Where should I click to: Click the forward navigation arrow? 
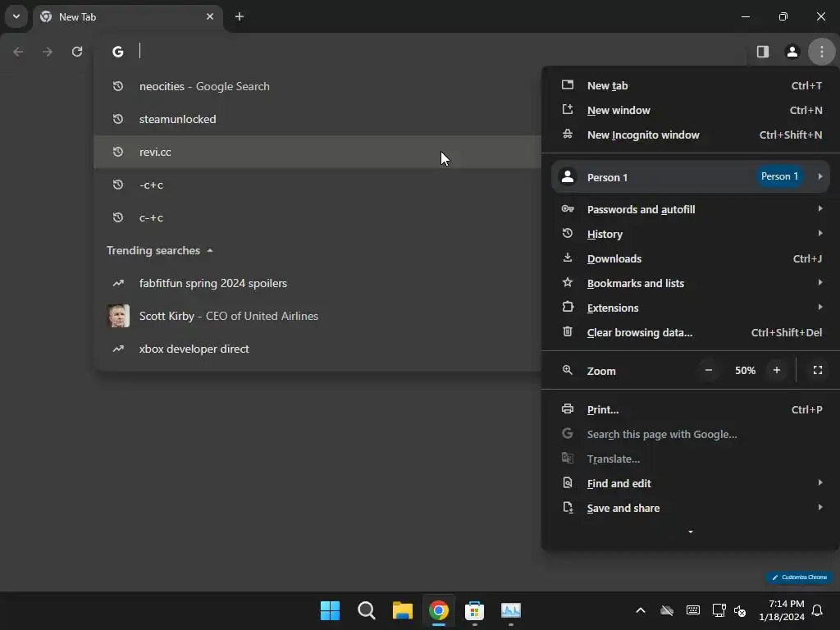pyautogui.click(x=48, y=52)
